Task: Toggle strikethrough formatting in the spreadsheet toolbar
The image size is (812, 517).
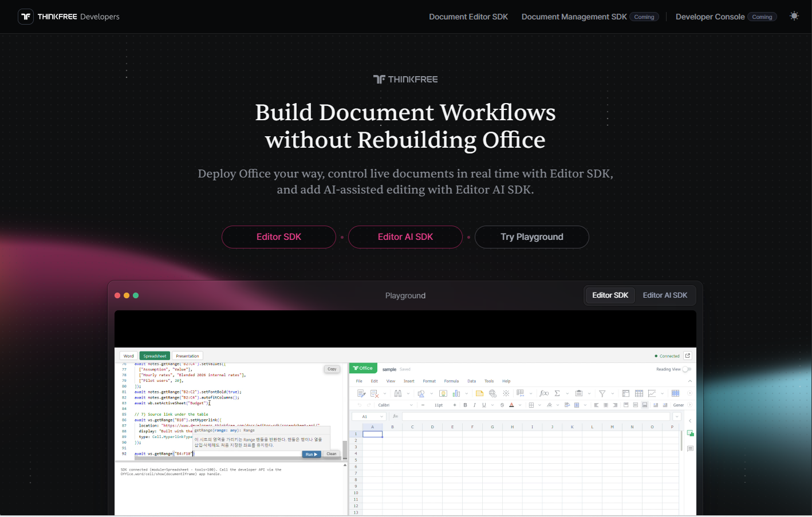Action: pos(502,405)
